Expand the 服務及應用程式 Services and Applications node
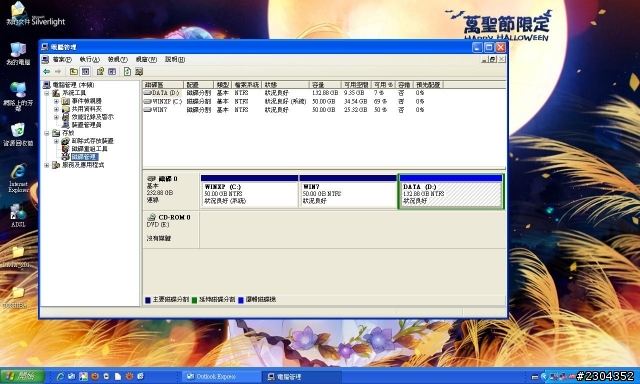Image resolution: width=640 pixels, height=384 pixels. [47, 165]
